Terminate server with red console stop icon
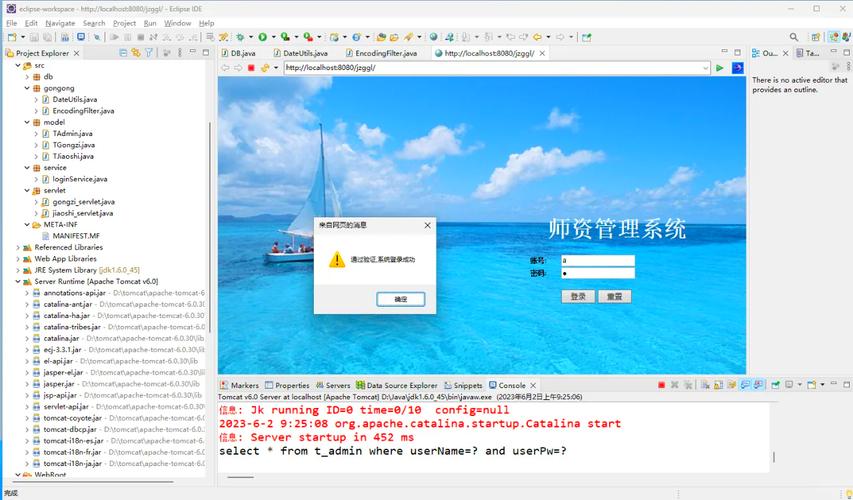 662,385
